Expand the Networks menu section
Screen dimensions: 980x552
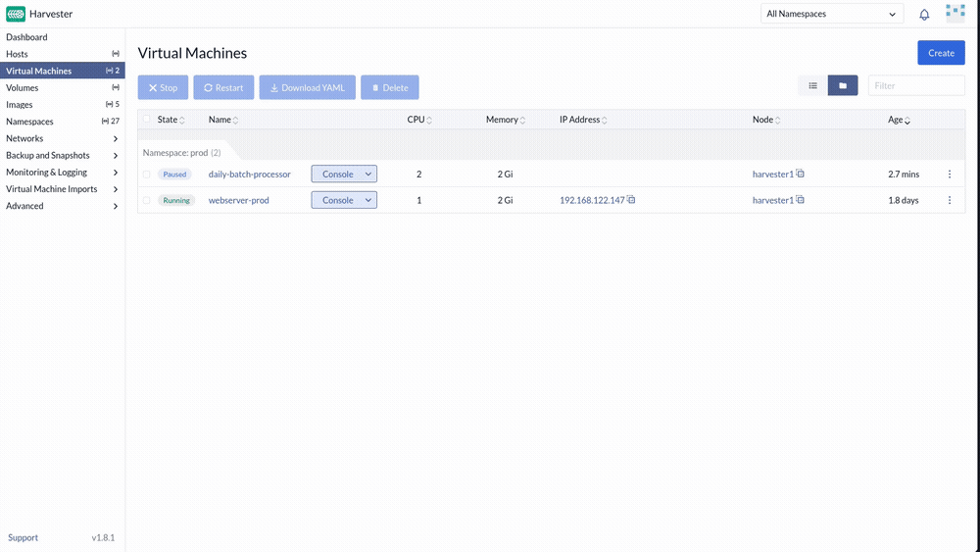62,138
